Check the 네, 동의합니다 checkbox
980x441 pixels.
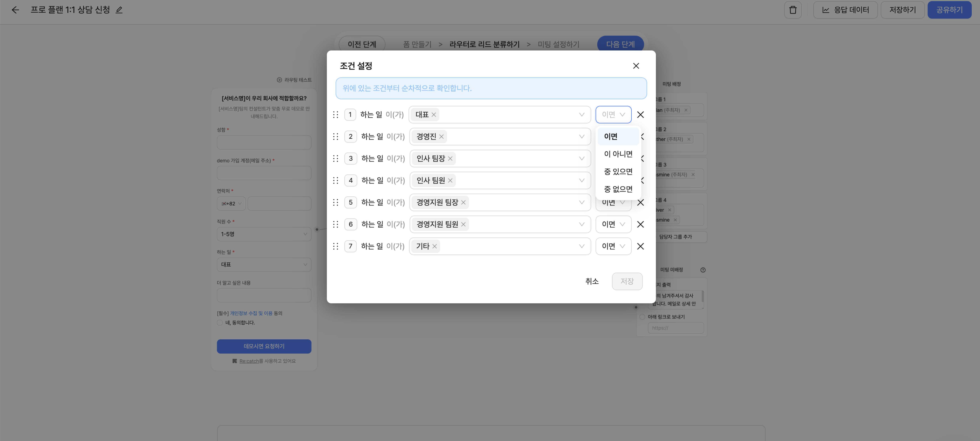[220, 323]
